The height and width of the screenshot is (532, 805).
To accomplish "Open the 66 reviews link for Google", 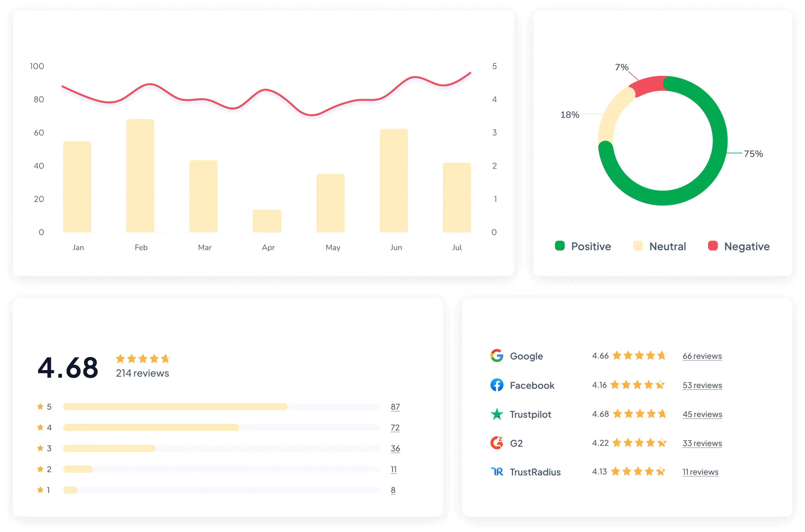I will click(x=702, y=356).
